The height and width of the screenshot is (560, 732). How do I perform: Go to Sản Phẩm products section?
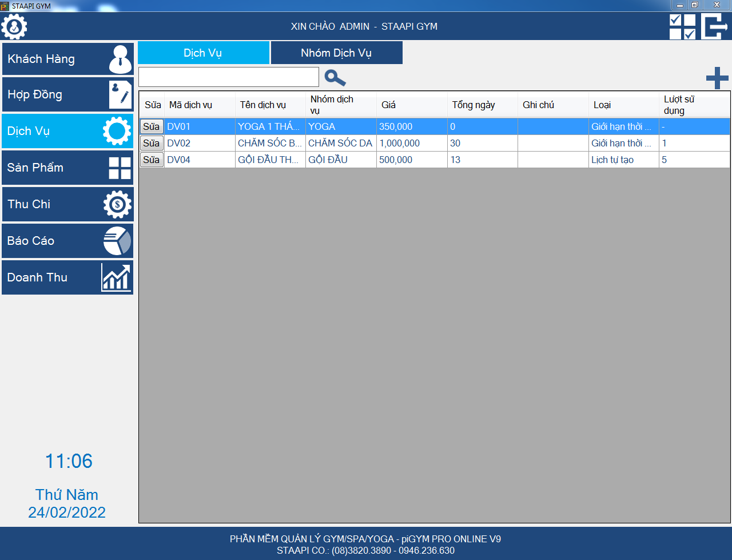[67, 168]
